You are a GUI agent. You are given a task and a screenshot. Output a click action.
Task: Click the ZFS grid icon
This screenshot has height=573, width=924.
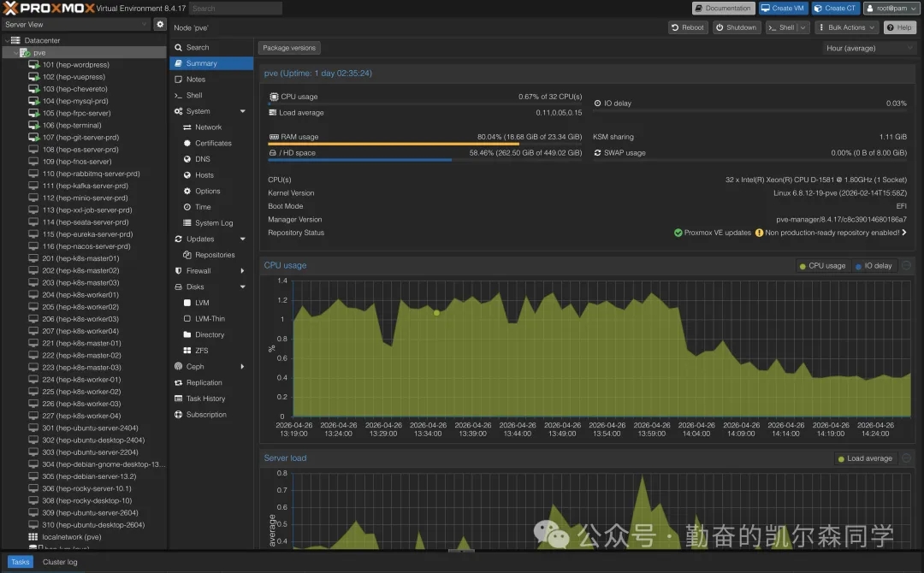[187, 351]
